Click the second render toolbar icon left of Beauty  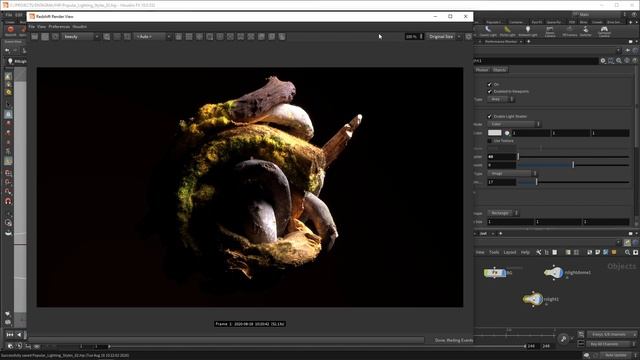tap(45, 37)
